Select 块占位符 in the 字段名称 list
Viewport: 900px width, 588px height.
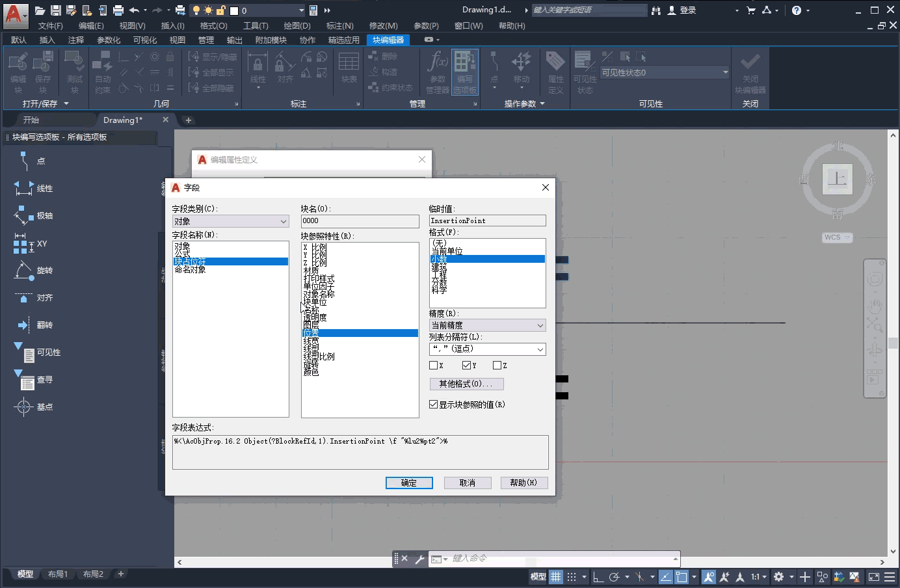pyautogui.click(x=191, y=261)
